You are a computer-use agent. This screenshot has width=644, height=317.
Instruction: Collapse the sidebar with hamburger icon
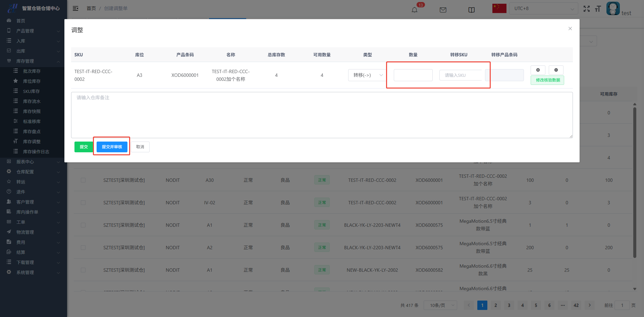(75, 8)
